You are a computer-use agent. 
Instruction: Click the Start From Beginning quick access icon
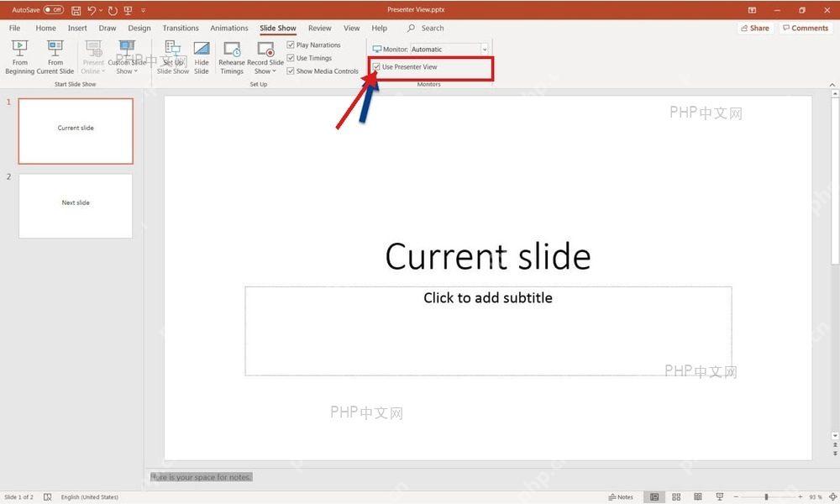[x=128, y=10]
